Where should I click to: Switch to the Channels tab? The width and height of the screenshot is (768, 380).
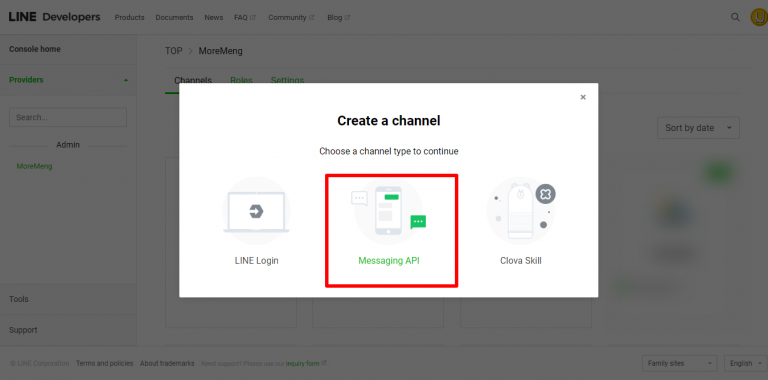click(x=193, y=80)
